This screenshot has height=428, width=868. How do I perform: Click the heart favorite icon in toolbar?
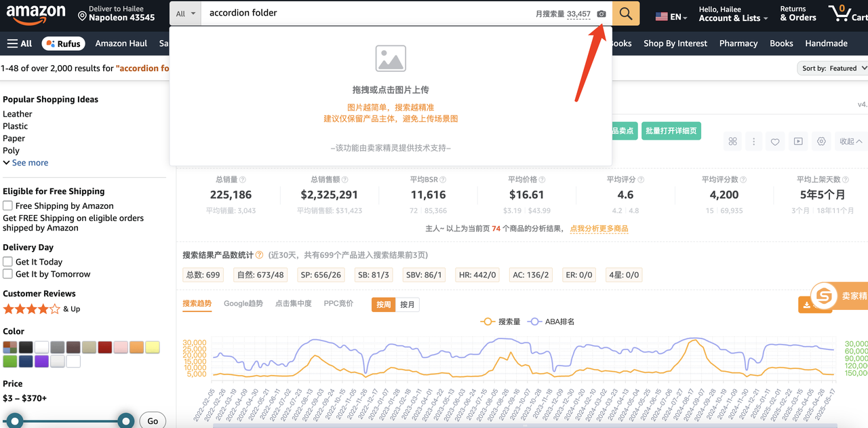pos(775,141)
